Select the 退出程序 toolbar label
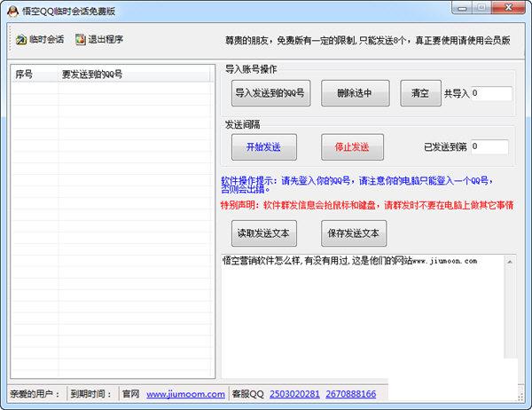The height and width of the screenshot is (410, 532). point(106,40)
